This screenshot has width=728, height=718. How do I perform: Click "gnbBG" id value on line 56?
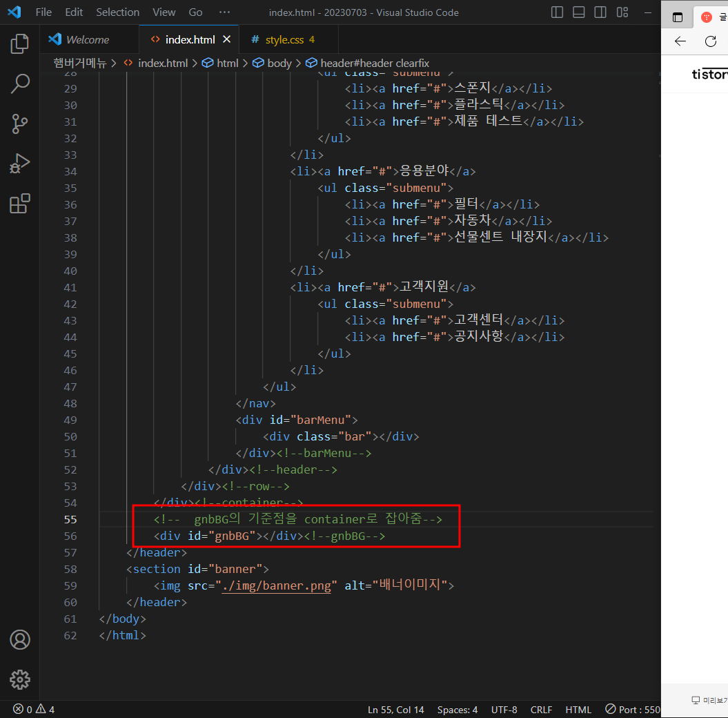tap(235, 536)
